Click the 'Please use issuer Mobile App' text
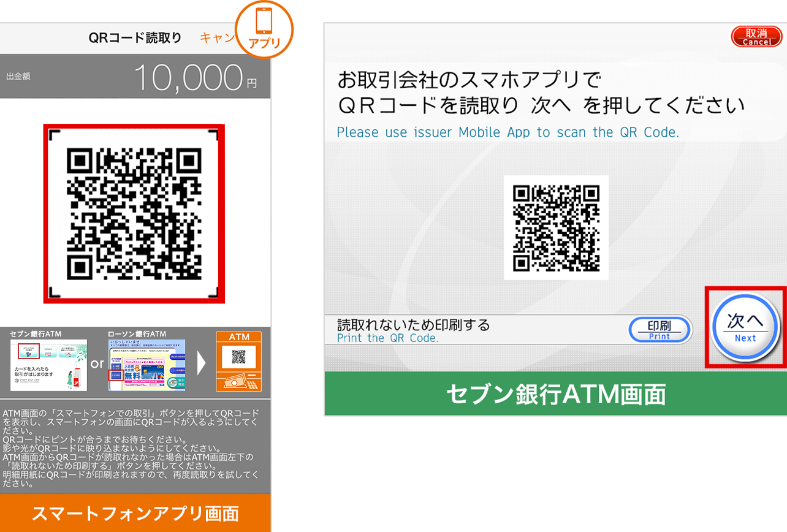 (x=508, y=132)
